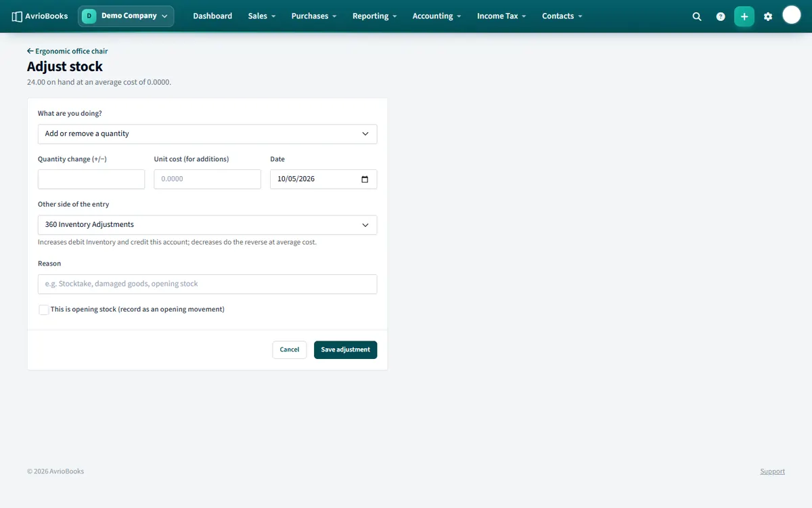Go to the Dashboard

coord(212,16)
